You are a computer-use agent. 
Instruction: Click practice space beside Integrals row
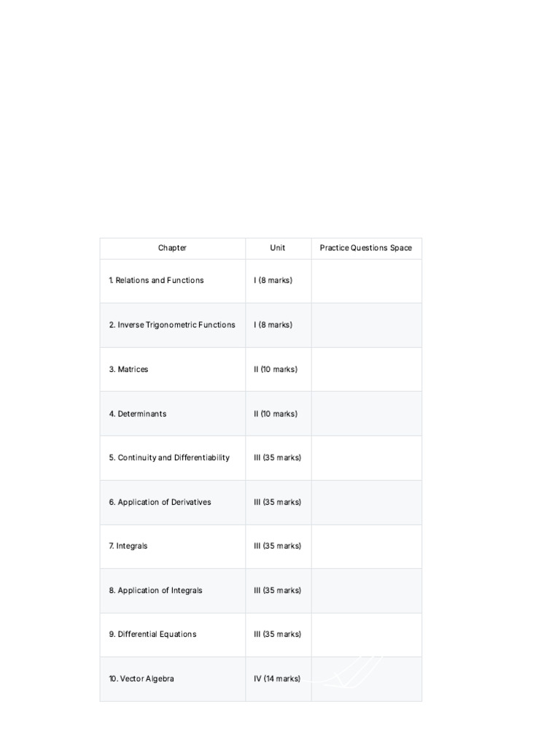366,546
